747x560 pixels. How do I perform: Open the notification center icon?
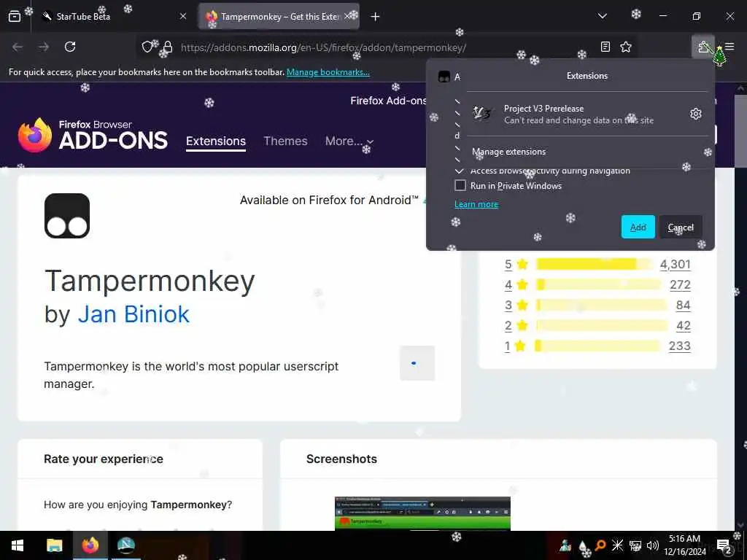[724, 545]
